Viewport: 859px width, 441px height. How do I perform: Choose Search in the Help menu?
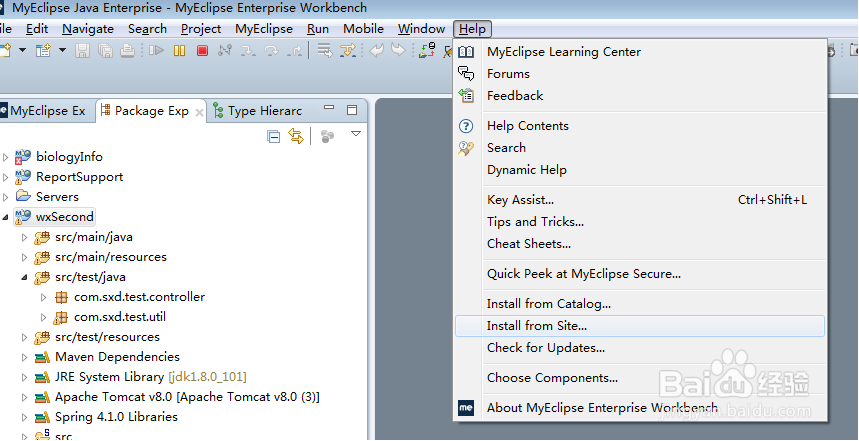coord(640,147)
